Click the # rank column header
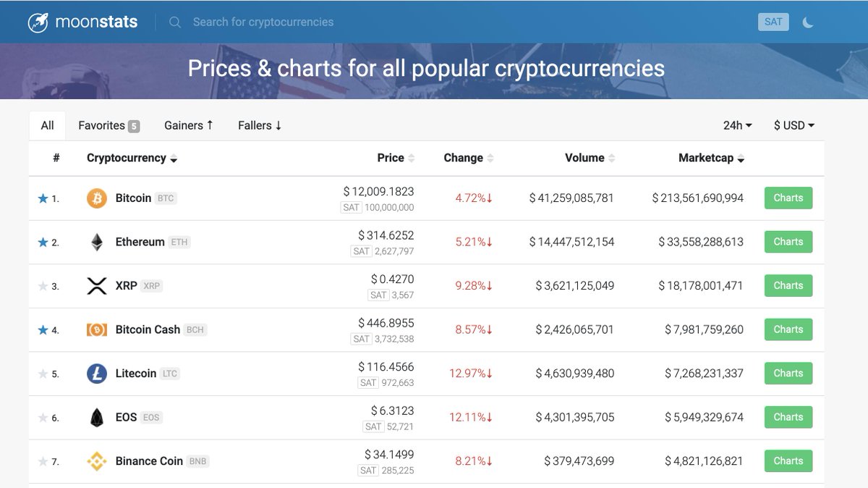 pos(56,158)
